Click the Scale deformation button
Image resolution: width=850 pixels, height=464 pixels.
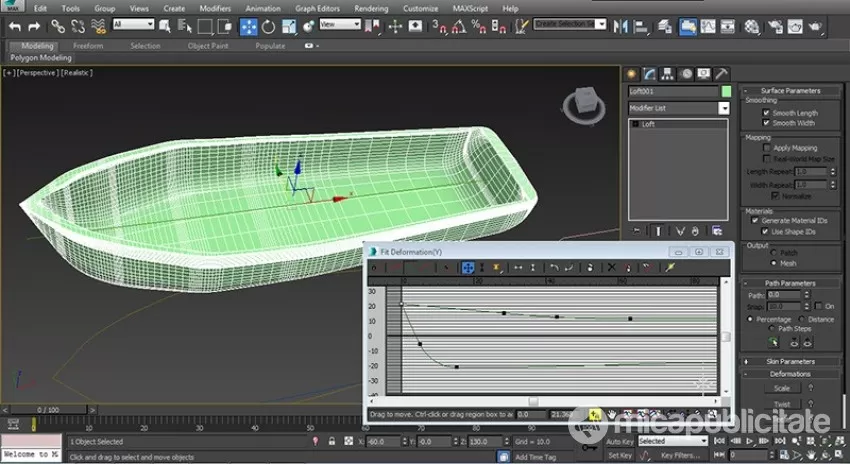781,388
